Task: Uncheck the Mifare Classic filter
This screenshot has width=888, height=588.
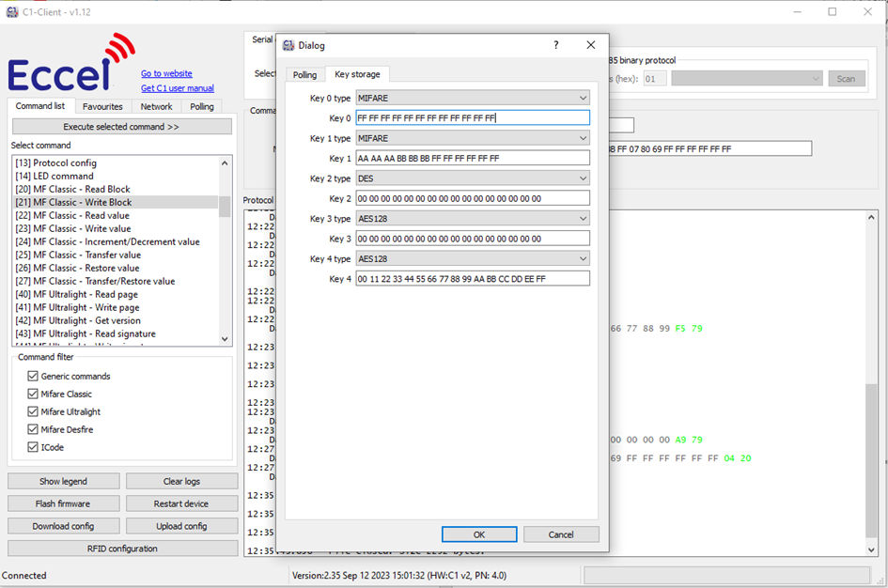Action: [33, 395]
